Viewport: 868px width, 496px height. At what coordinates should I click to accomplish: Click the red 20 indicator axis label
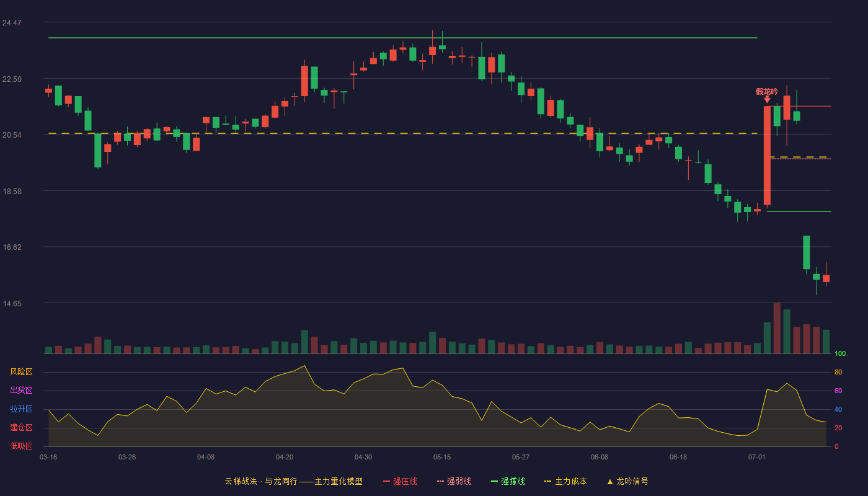tap(838, 428)
